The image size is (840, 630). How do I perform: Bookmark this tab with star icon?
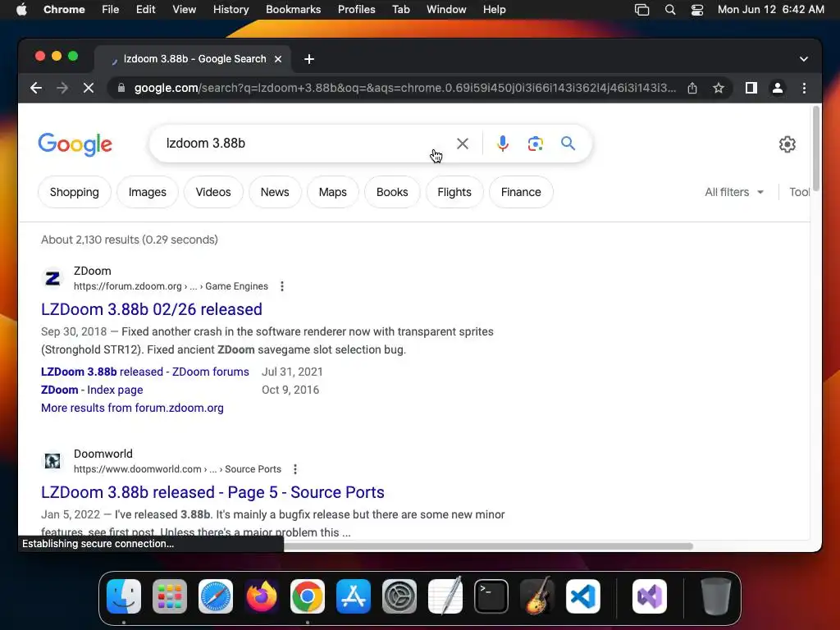(x=719, y=88)
